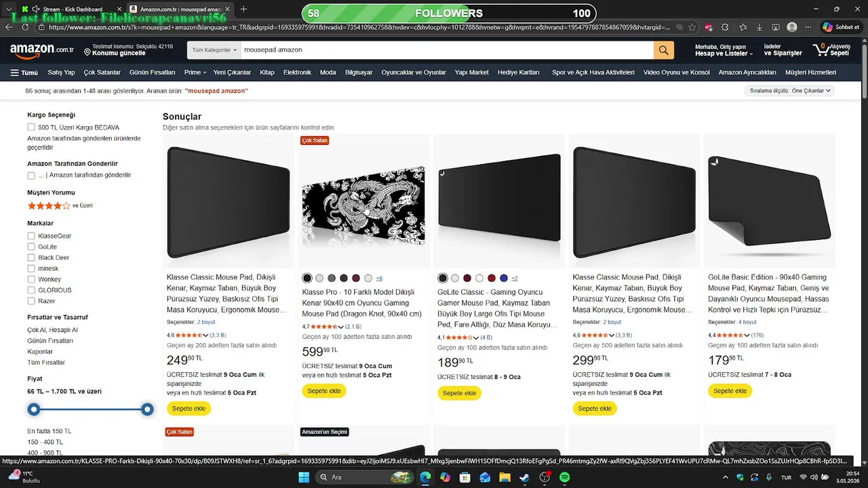
Task: Click the muted speaker icon on Kick tab
Action: point(35,9)
